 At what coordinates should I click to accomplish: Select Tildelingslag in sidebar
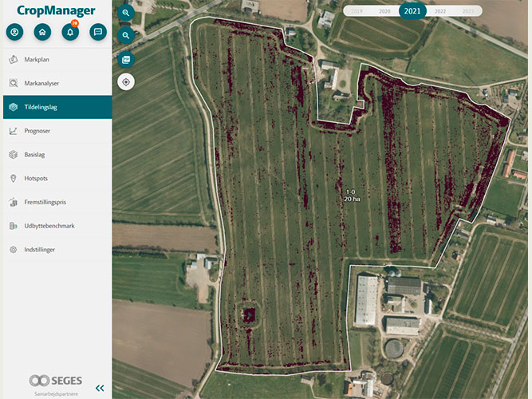(x=51, y=107)
